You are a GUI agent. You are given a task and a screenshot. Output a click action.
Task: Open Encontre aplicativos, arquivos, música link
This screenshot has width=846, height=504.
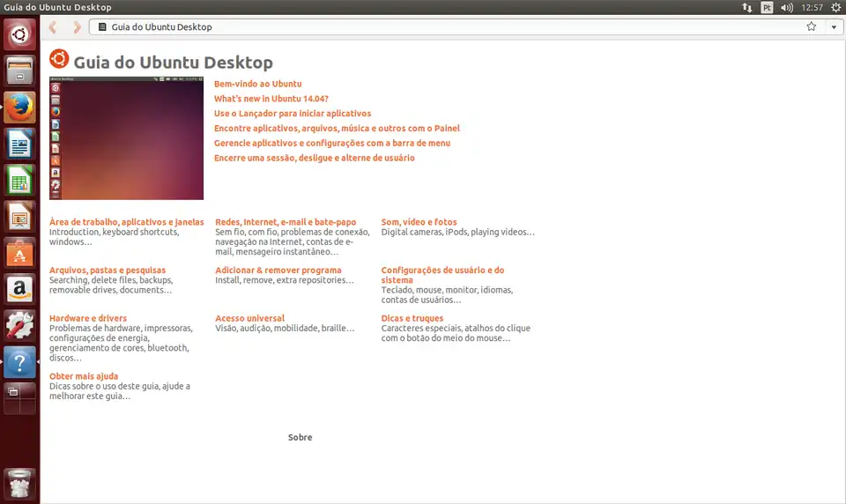(x=337, y=129)
